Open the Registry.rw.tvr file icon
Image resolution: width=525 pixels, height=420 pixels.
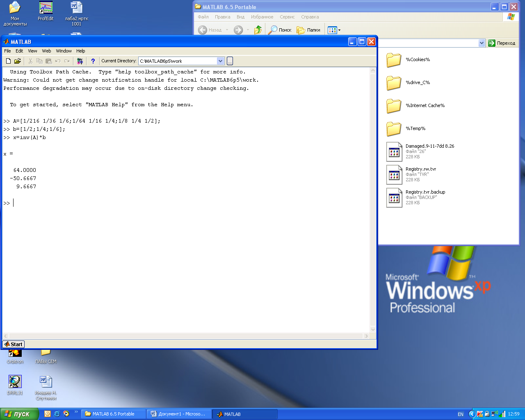pos(394,175)
